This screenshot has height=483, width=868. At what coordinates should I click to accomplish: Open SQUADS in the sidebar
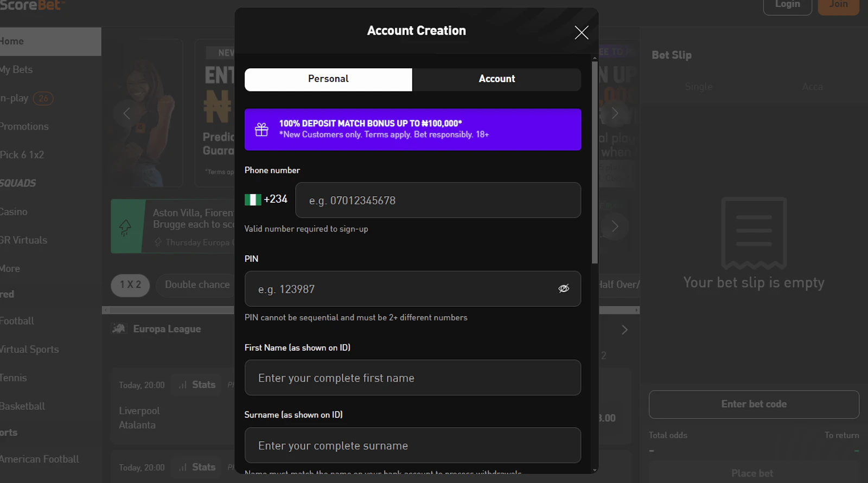(x=18, y=183)
